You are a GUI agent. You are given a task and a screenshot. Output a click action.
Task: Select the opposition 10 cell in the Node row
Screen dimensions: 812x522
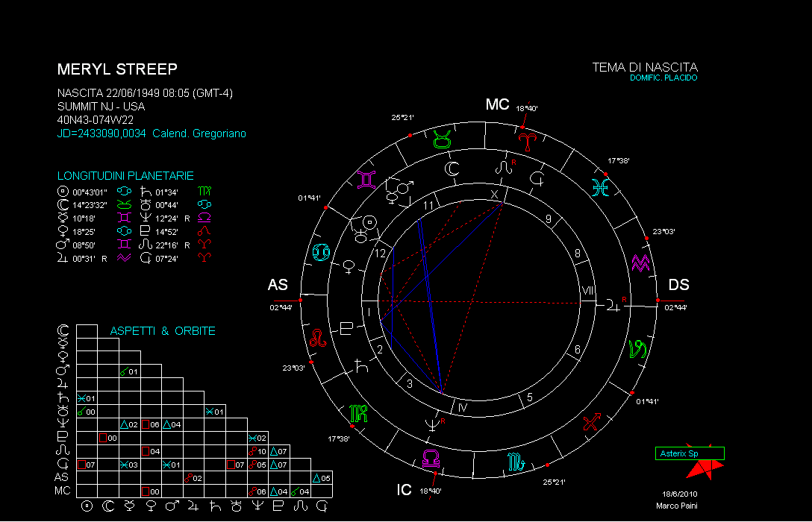point(257,451)
